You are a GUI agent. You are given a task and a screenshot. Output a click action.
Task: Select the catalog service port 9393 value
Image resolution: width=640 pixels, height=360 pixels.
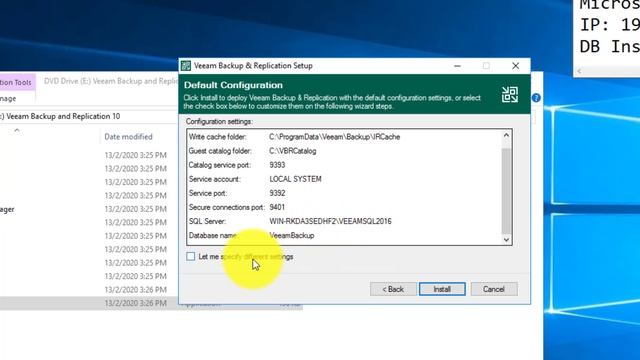pos(277,165)
